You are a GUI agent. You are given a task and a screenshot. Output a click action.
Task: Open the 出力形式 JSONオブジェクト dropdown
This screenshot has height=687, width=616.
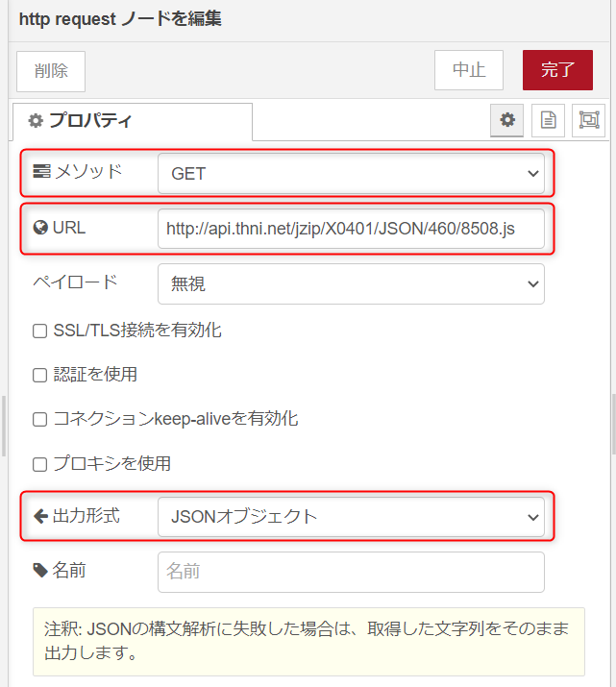(351, 517)
